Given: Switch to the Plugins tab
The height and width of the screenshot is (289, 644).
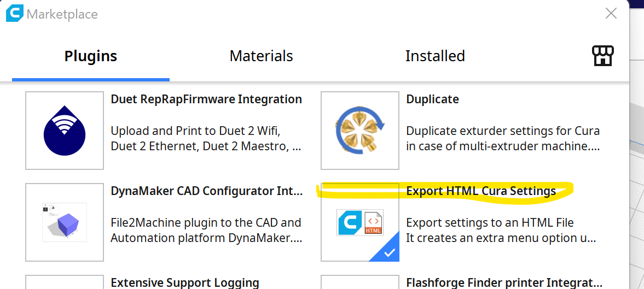Looking at the screenshot, I should point(91,56).
